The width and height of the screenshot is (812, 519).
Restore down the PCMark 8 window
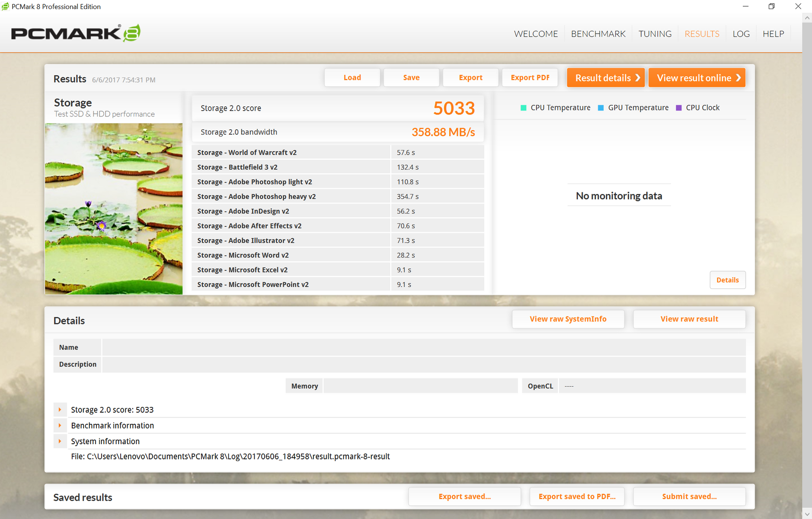pos(771,6)
